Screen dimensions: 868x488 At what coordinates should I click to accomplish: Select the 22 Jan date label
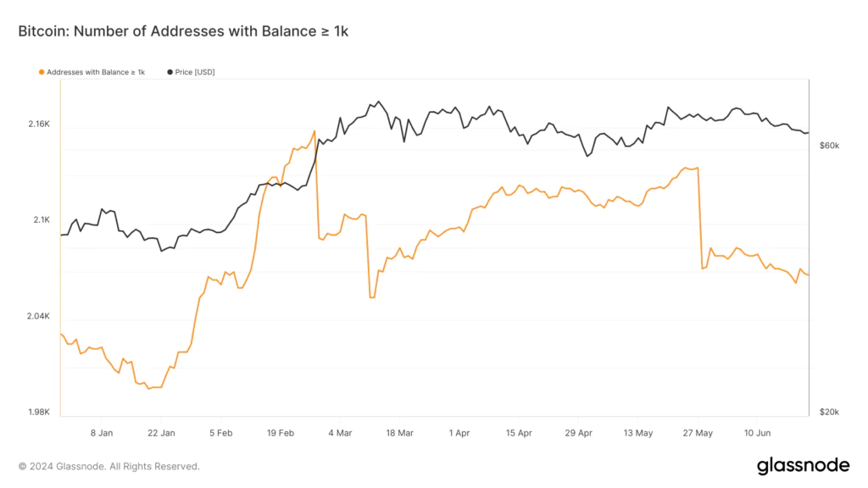[161, 432]
